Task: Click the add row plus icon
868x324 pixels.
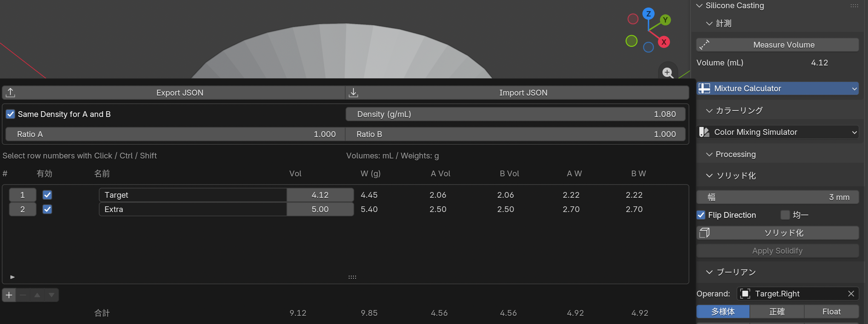Action: pyautogui.click(x=9, y=295)
